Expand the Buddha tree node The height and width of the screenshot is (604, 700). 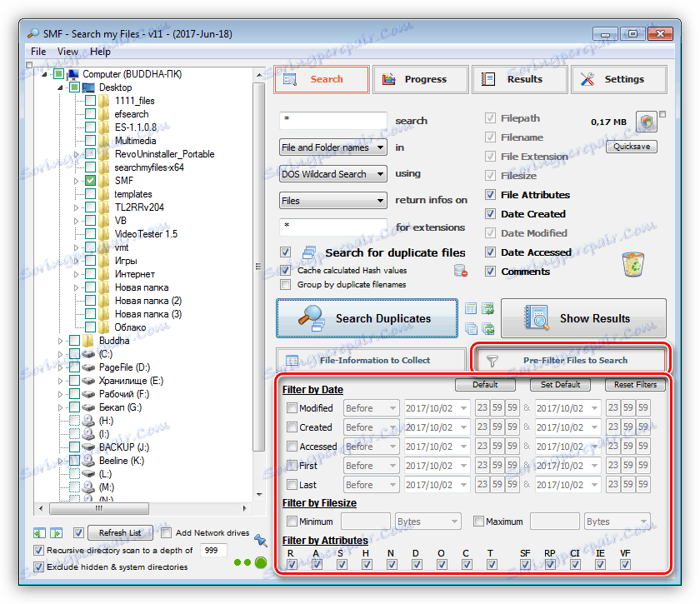click(60, 341)
